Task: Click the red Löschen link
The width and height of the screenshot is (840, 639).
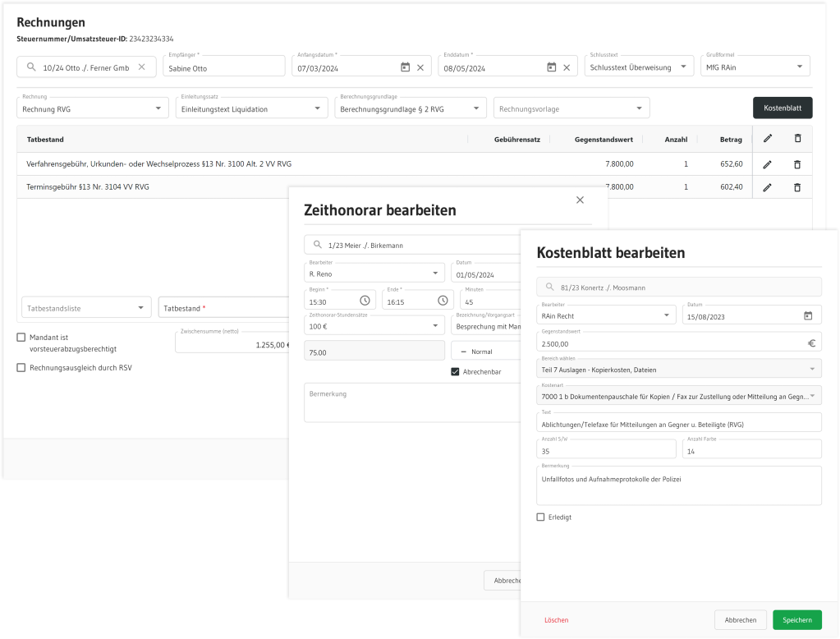Action: click(556, 620)
